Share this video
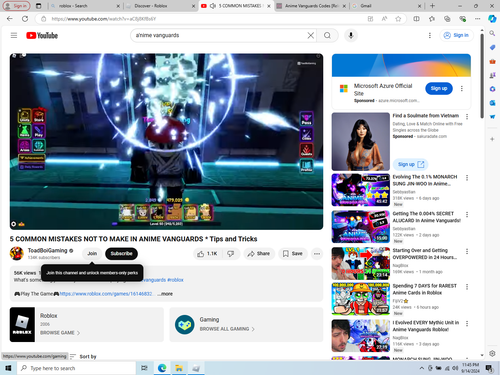The height and width of the screenshot is (375, 500). click(x=259, y=254)
